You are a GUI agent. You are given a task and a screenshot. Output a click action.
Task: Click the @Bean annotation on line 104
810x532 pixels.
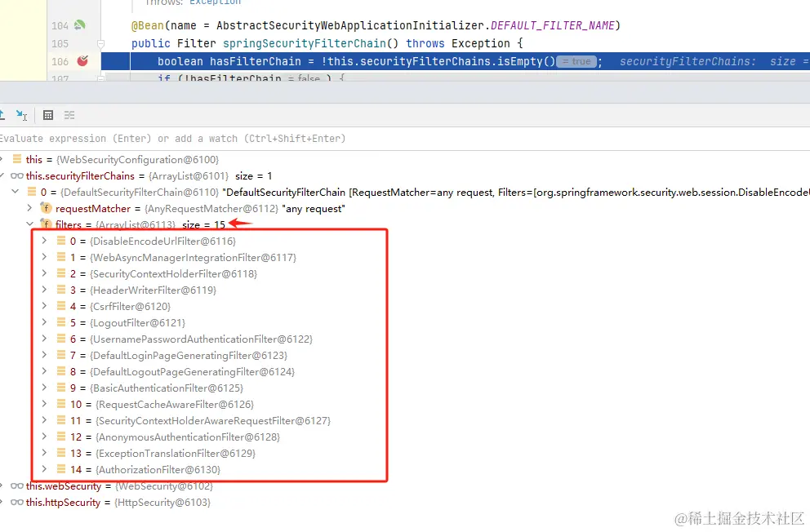(147, 25)
